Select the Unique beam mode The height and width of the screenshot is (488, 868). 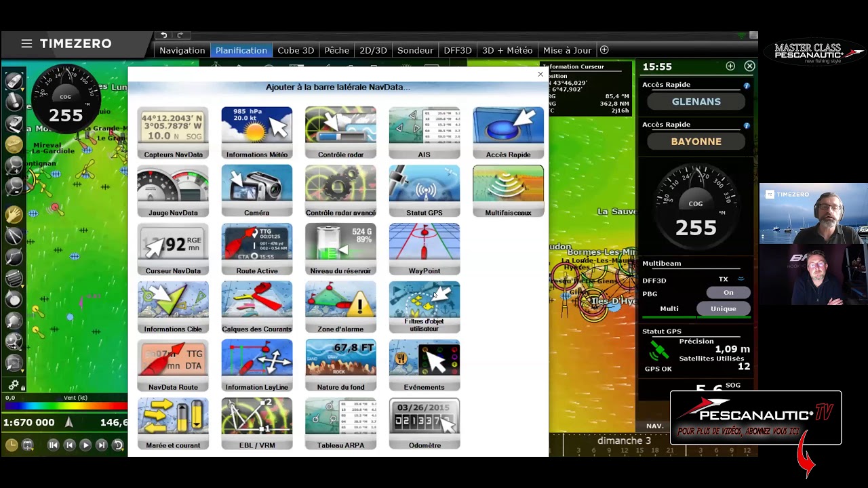[724, 308]
